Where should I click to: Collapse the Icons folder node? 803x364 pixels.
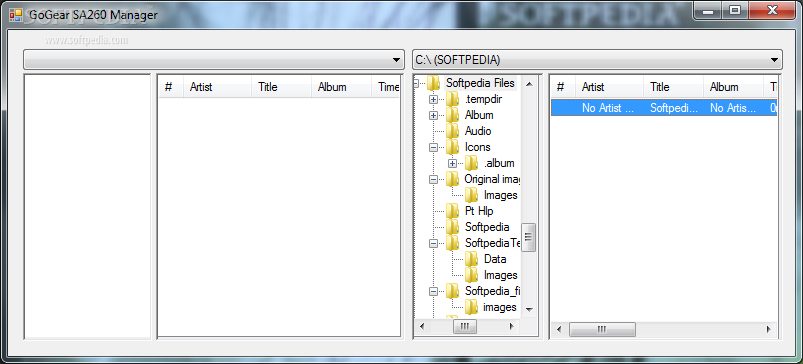[433, 147]
